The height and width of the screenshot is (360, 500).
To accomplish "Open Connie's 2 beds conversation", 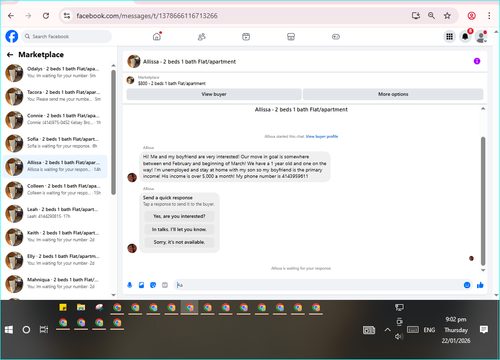I will click(x=55, y=119).
